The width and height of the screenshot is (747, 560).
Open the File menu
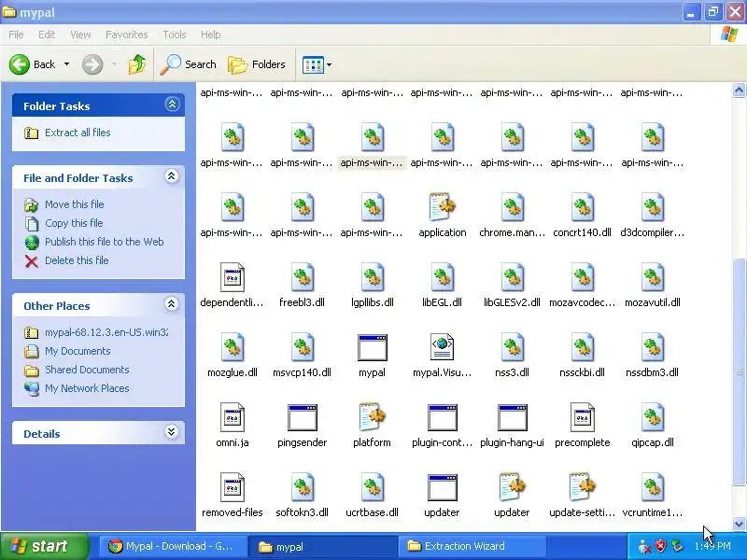pos(16,35)
